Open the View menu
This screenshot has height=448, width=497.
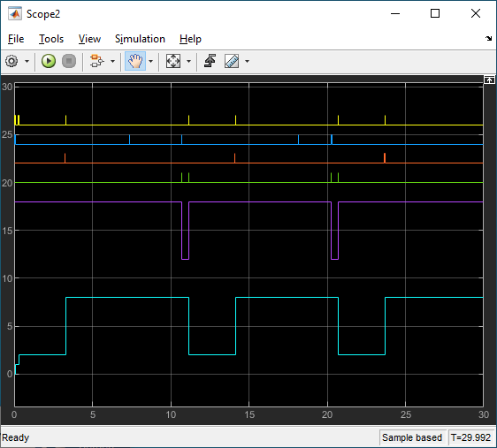[x=89, y=39]
